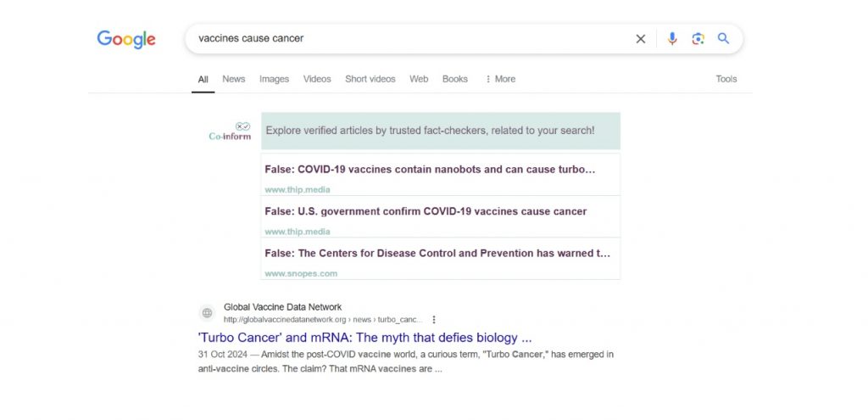Go to the Short videos tab

(370, 79)
